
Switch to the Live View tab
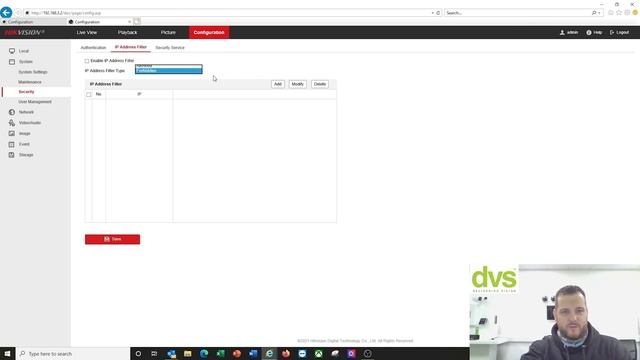87,32
